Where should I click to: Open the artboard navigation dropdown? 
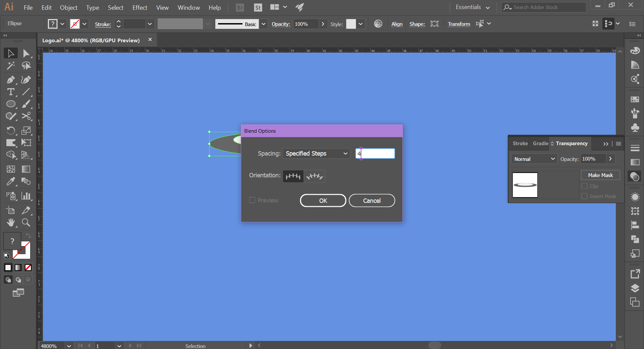coord(119,346)
